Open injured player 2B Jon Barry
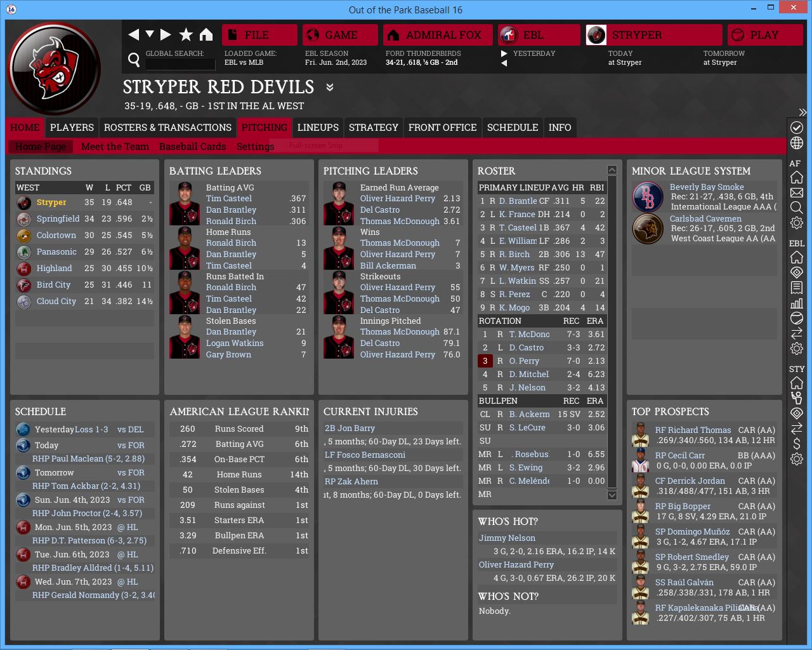This screenshot has width=812, height=650. 350,428
